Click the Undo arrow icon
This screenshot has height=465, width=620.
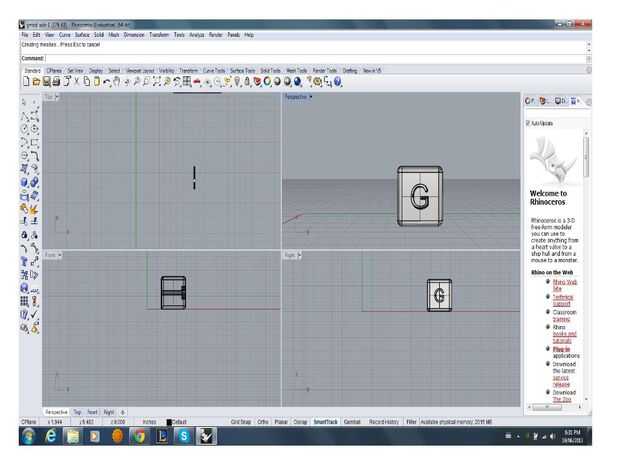pyautogui.click(x=107, y=82)
